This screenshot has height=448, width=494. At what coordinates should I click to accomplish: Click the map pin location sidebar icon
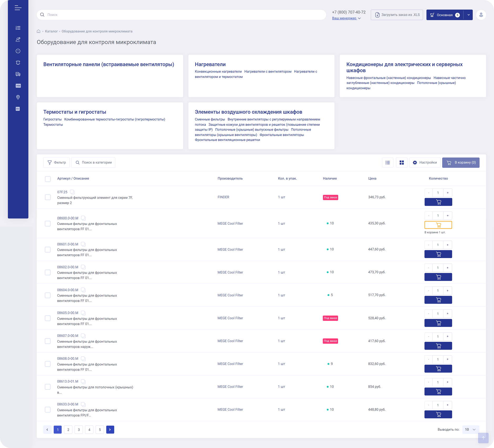[x=18, y=97]
